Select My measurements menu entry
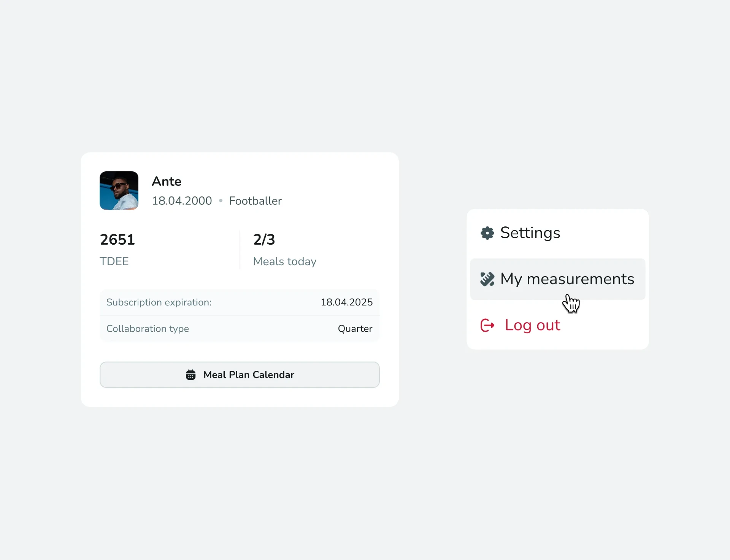 point(558,279)
